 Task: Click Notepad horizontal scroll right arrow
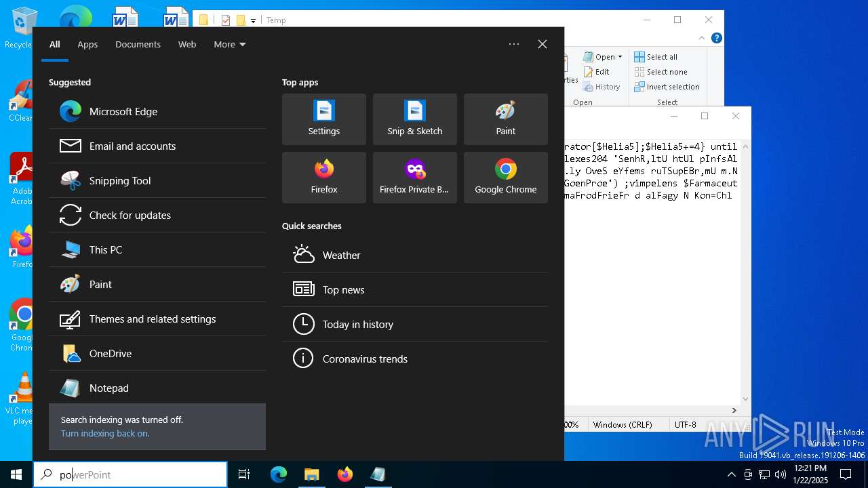[734, 410]
